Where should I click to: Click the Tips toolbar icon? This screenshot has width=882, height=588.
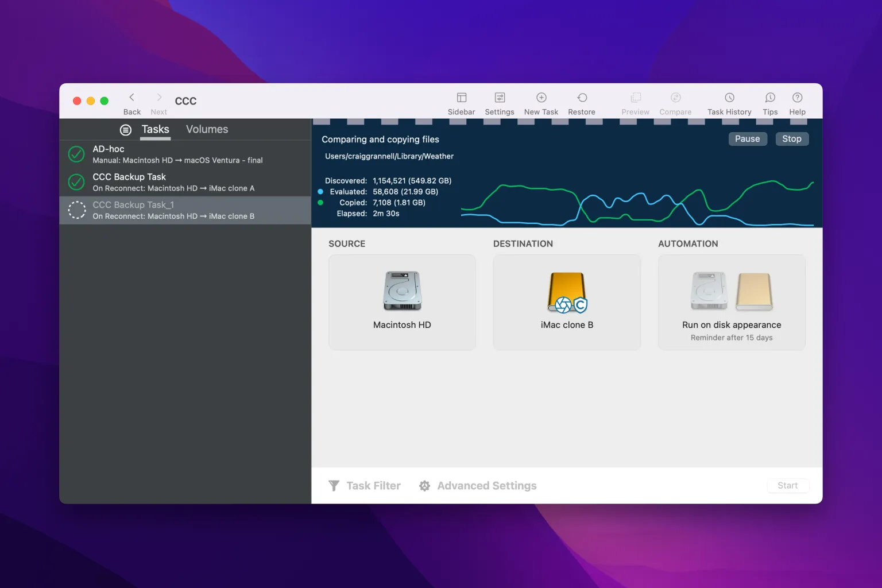point(769,102)
